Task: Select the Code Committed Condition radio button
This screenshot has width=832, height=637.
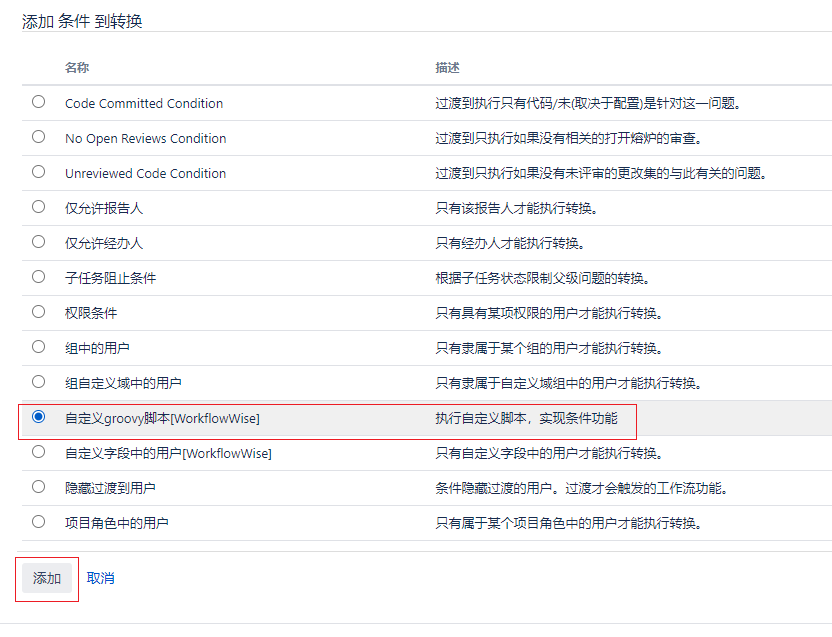Action: point(38,102)
